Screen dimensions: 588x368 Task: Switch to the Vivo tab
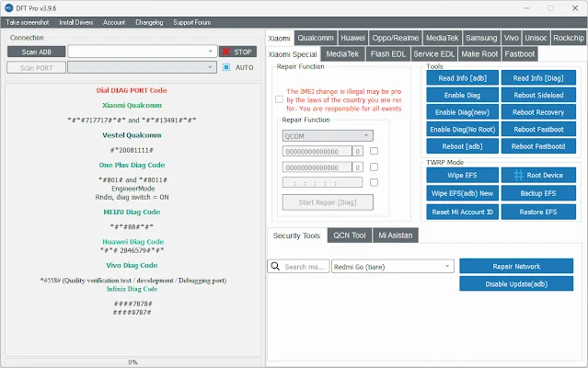coord(511,38)
